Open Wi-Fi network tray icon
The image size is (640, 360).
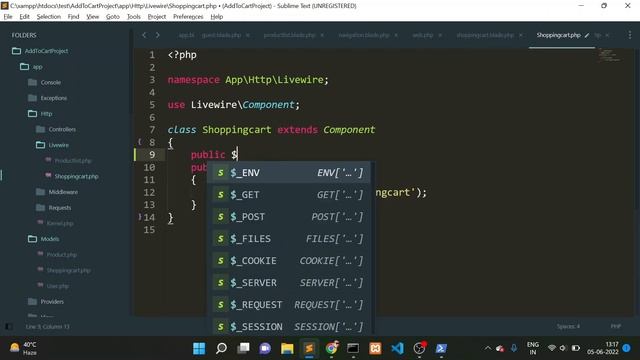pos(552,348)
